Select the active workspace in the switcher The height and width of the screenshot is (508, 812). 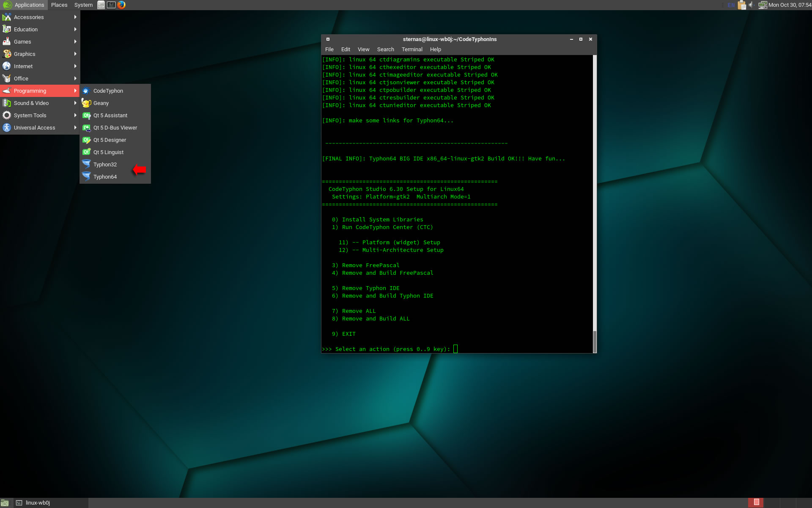coord(756,502)
